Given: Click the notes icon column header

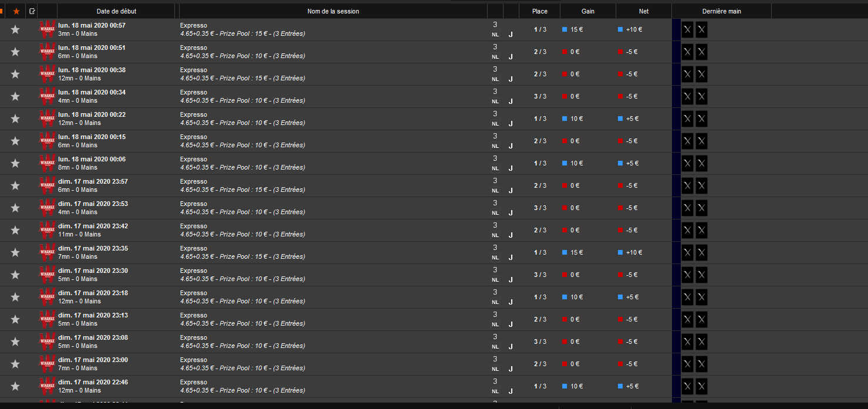Looking at the screenshot, I should pyautogui.click(x=32, y=11).
